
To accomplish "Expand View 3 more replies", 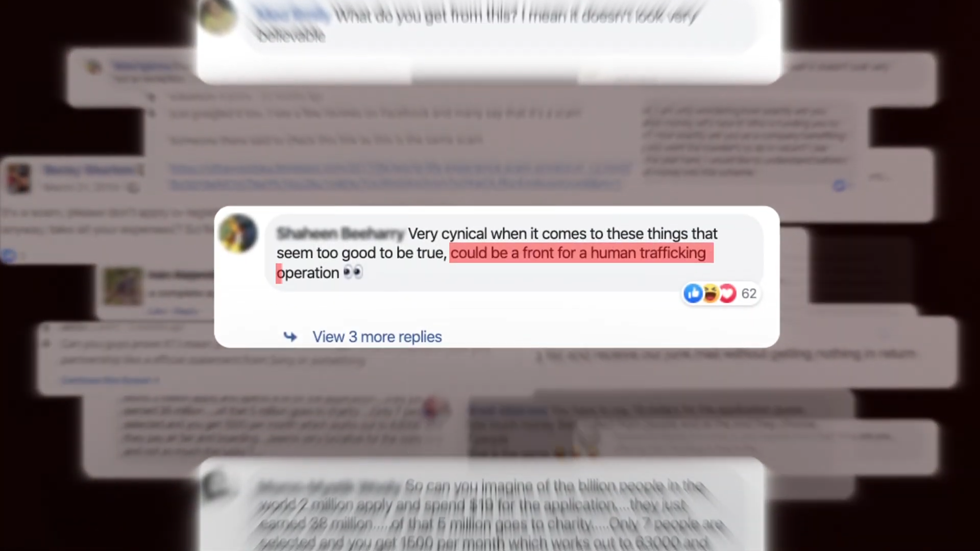I will click(x=377, y=337).
